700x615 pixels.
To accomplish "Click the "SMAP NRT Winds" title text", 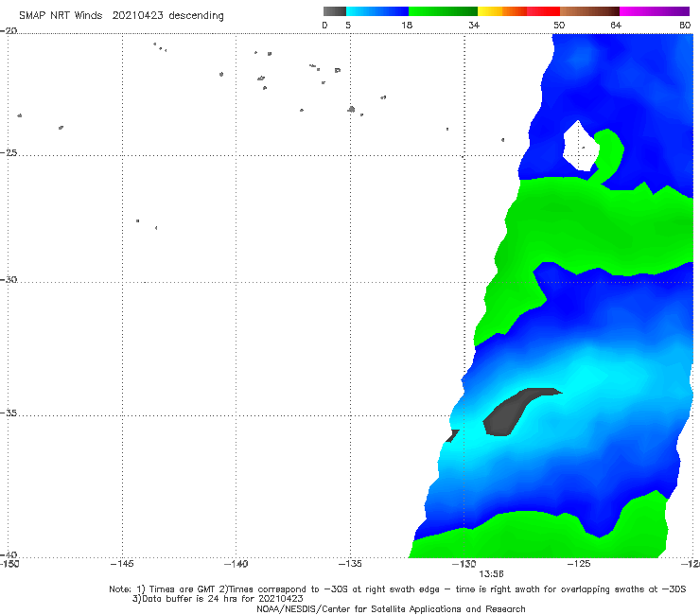I will 61,15.
